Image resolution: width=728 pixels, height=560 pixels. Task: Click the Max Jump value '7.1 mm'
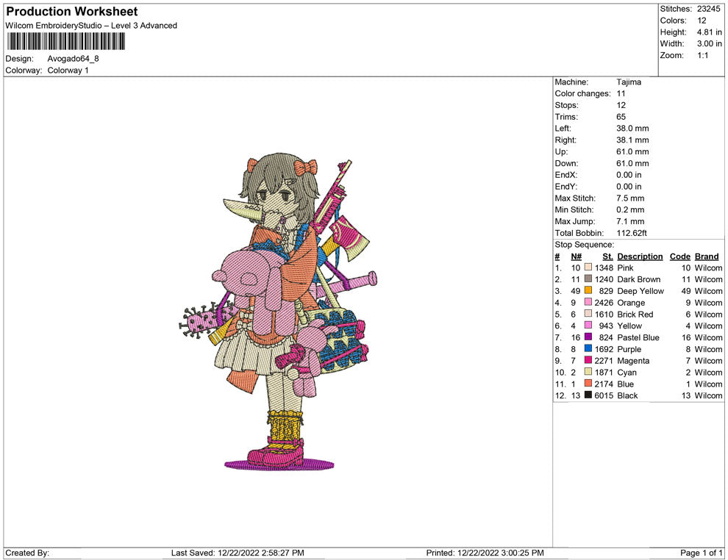[630, 221]
